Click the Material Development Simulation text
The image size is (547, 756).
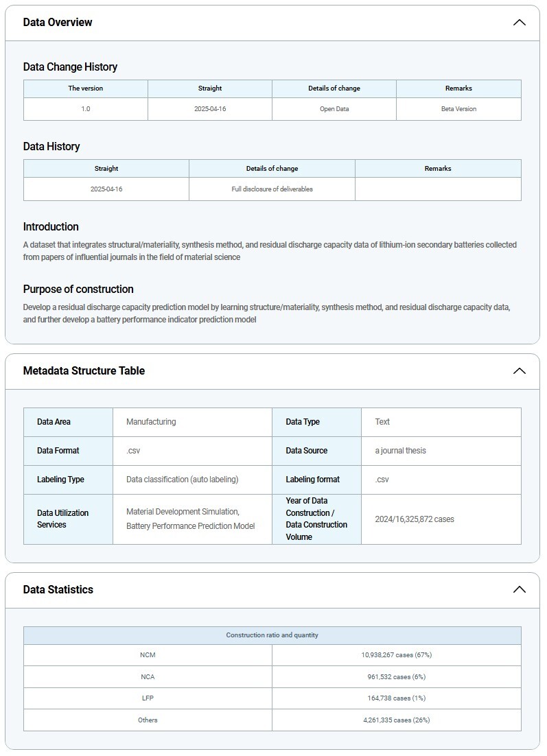point(183,512)
